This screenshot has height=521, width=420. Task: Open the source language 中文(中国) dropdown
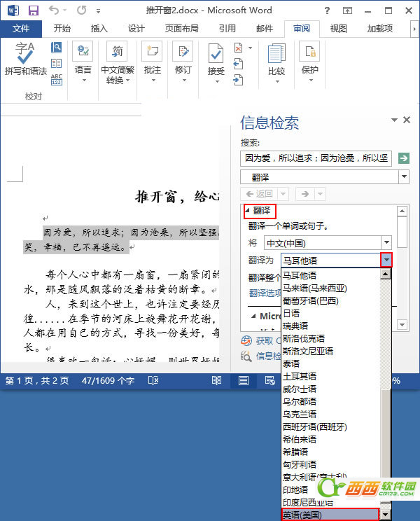click(x=386, y=242)
